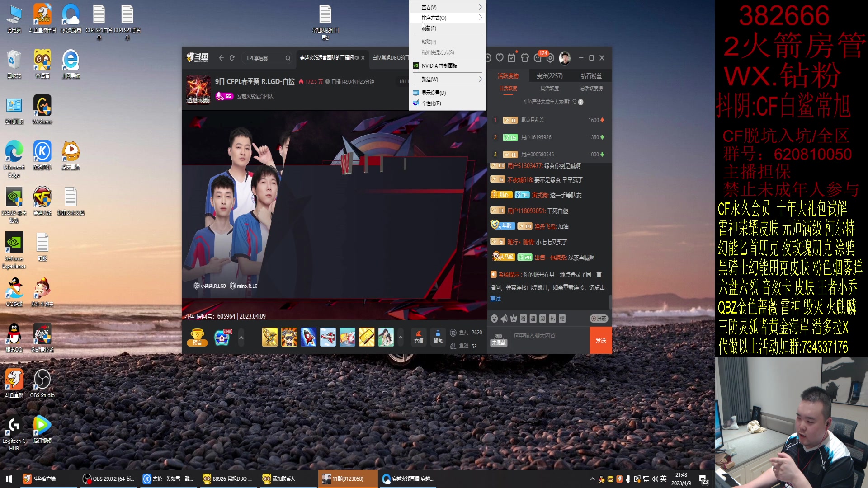868x488 pixels.
Task: Open messages icon with 124 badge
Action: [x=538, y=58]
